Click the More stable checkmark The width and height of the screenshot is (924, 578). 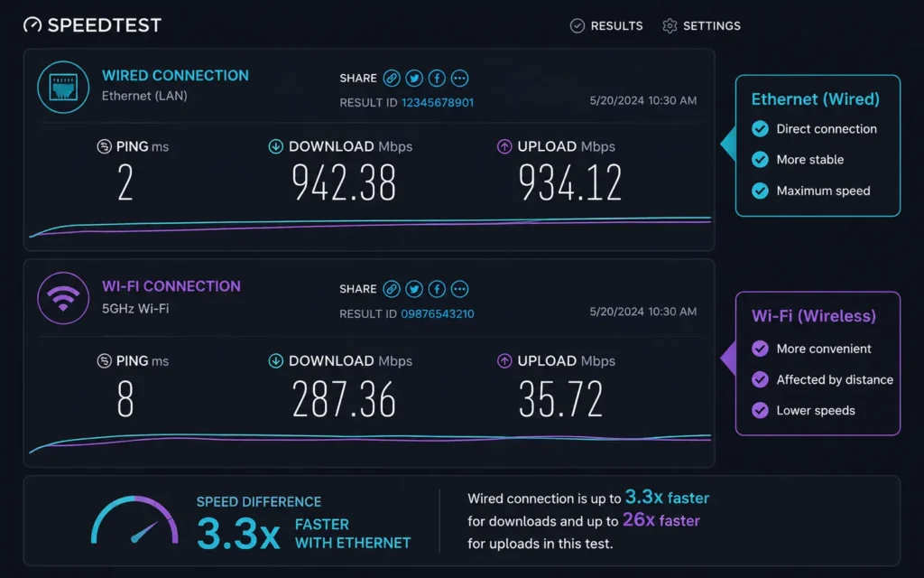point(760,159)
